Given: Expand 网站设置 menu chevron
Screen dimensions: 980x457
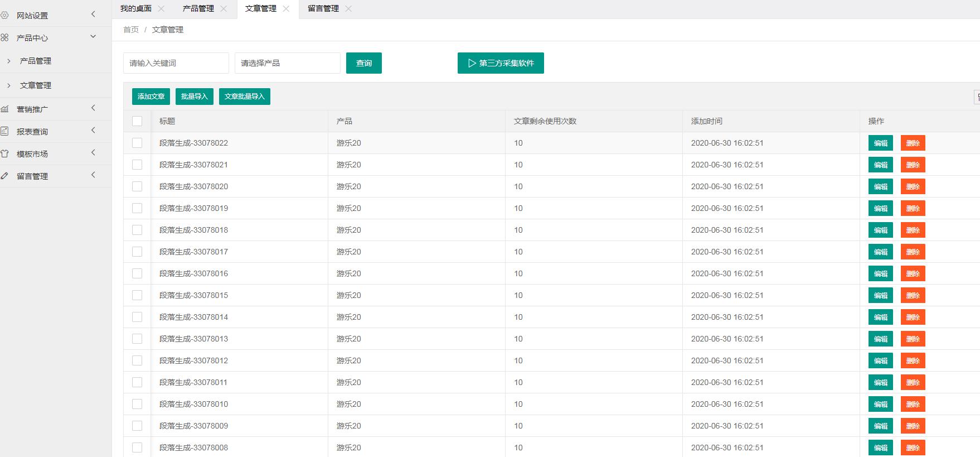Looking at the screenshot, I should pos(93,14).
